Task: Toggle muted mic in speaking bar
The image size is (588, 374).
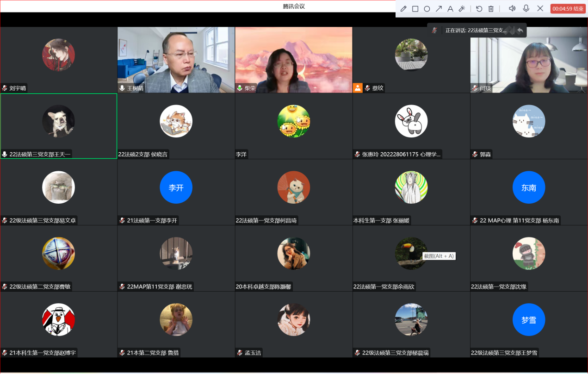Action: (x=435, y=30)
